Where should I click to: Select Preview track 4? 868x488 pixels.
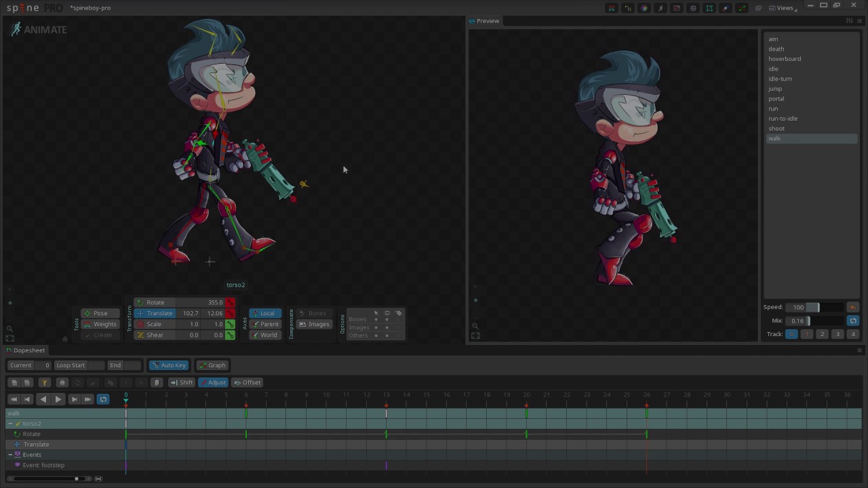tap(853, 334)
